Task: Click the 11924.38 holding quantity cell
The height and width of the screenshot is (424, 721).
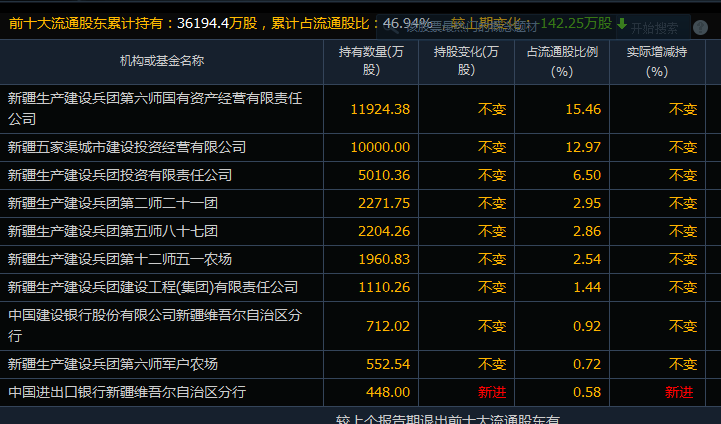Action: tap(380, 109)
